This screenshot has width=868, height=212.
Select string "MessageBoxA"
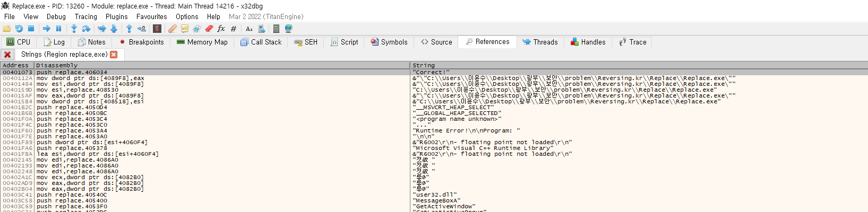(436, 200)
